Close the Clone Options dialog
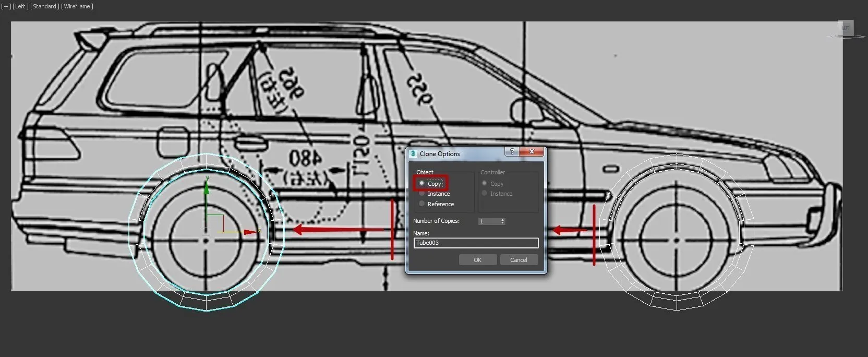Screen dimensions: 868x357 [532, 151]
